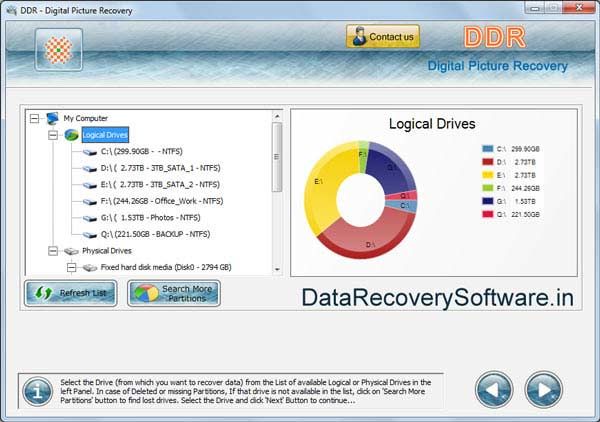600x422 pixels.
Task: Collapse the Logical Drives node
Action: tap(53, 135)
